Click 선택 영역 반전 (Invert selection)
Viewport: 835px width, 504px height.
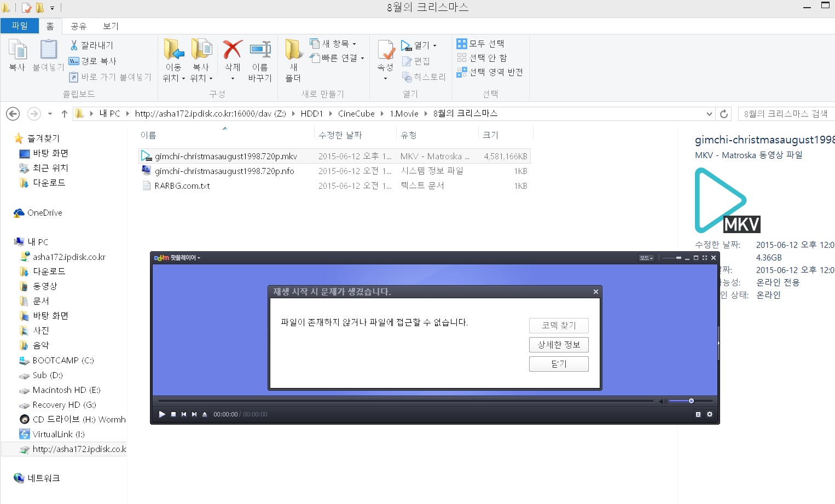click(490, 72)
